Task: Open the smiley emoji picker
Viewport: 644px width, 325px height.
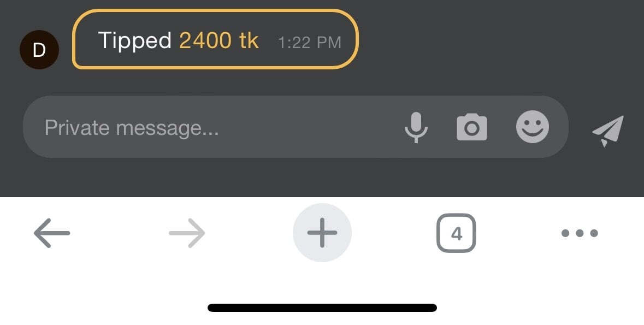Action: point(532,127)
